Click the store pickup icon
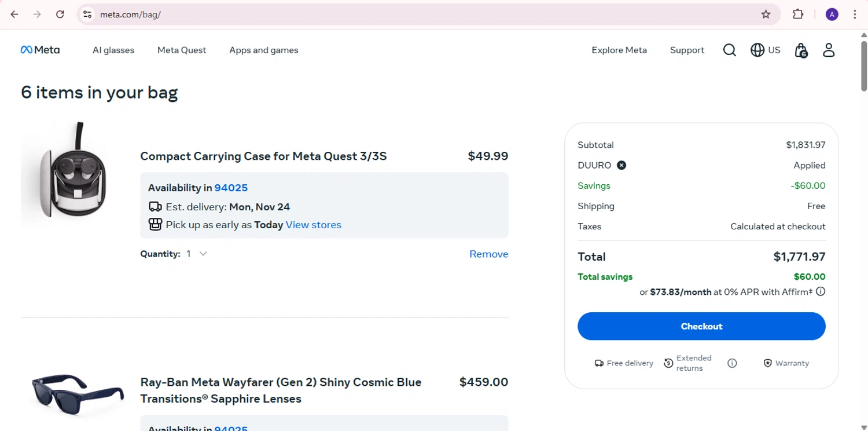Screen dimensions: 868x431 [155, 225]
